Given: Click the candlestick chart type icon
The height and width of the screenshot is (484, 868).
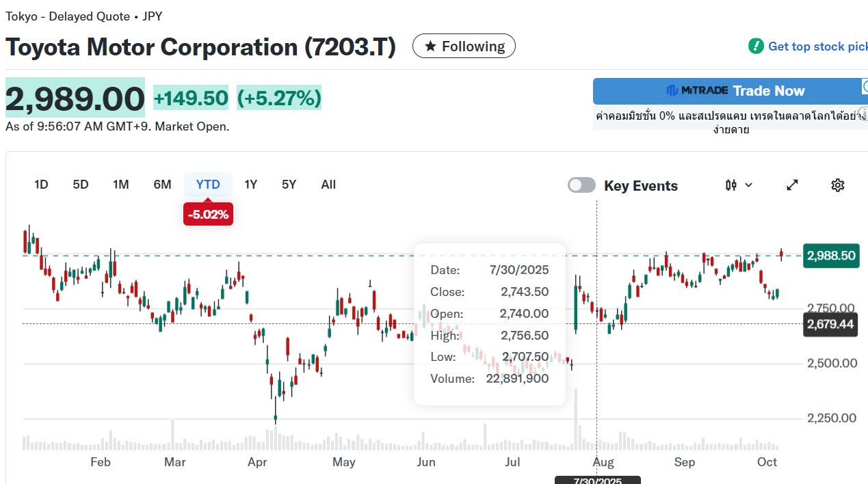Looking at the screenshot, I should (731, 185).
